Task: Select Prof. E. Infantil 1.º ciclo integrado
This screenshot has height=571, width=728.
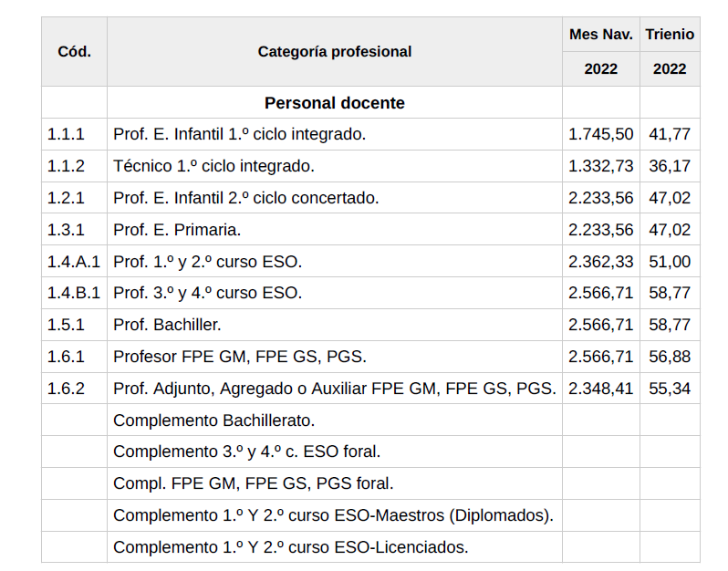Action: (239, 135)
